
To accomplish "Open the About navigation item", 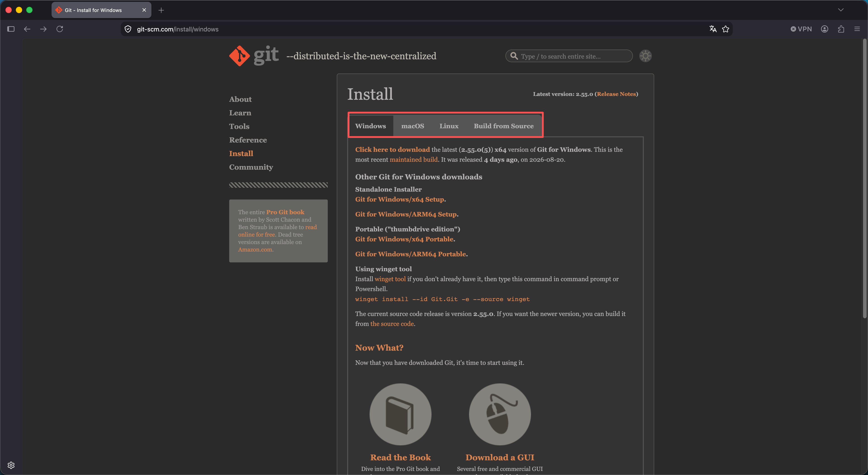I will [240, 99].
